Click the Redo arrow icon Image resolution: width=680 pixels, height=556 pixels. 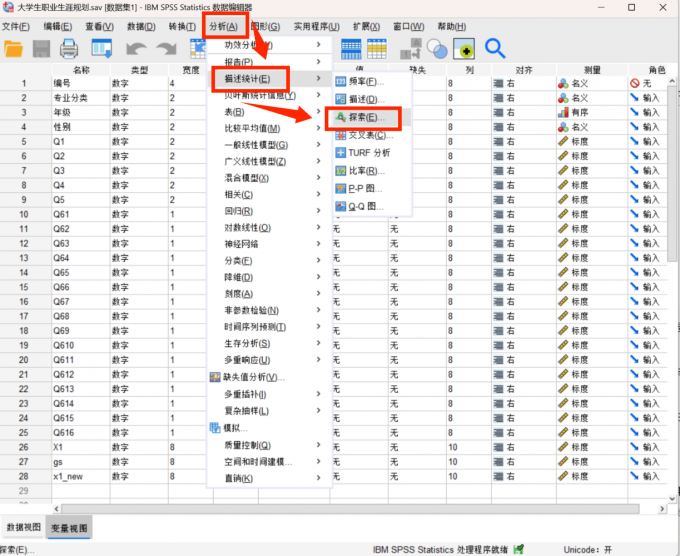tap(166, 49)
